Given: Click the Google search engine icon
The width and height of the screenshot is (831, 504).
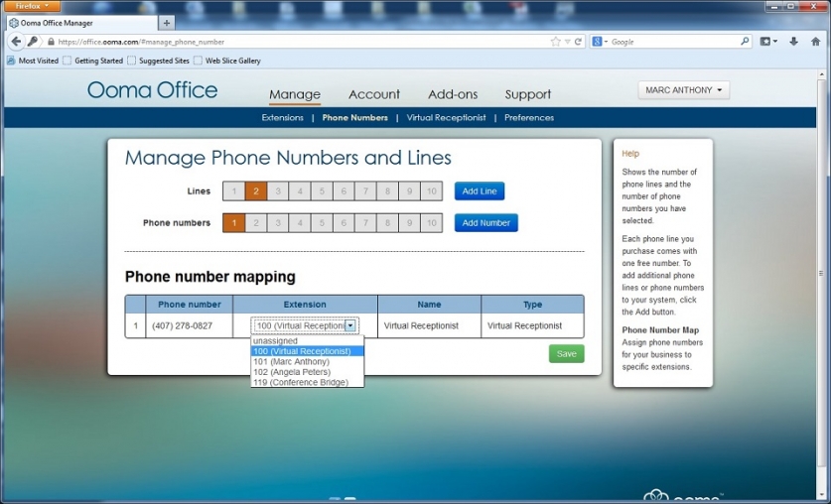Looking at the screenshot, I should (597, 42).
